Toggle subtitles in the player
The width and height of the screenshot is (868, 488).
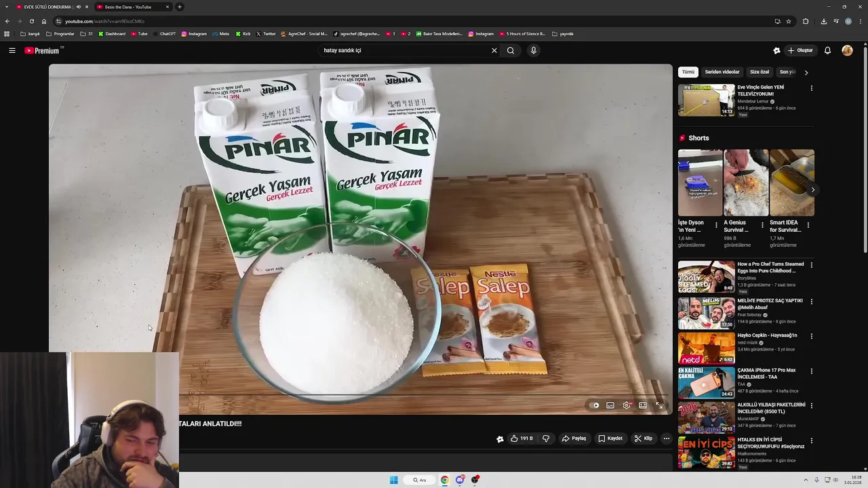pyautogui.click(x=610, y=405)
